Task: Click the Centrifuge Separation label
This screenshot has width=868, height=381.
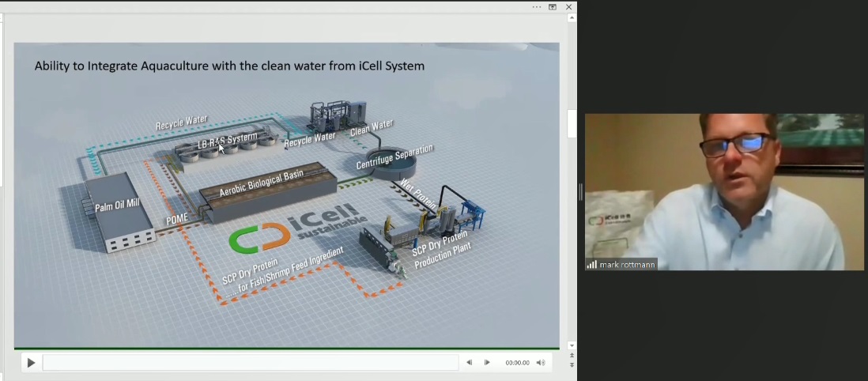Action: [394, 157]
